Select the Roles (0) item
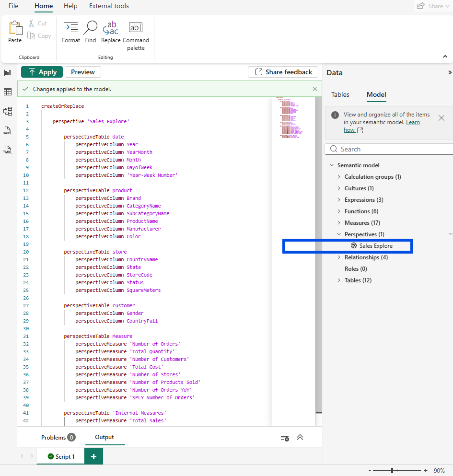The width and height of the screenshot is (453, 476). 356,268
